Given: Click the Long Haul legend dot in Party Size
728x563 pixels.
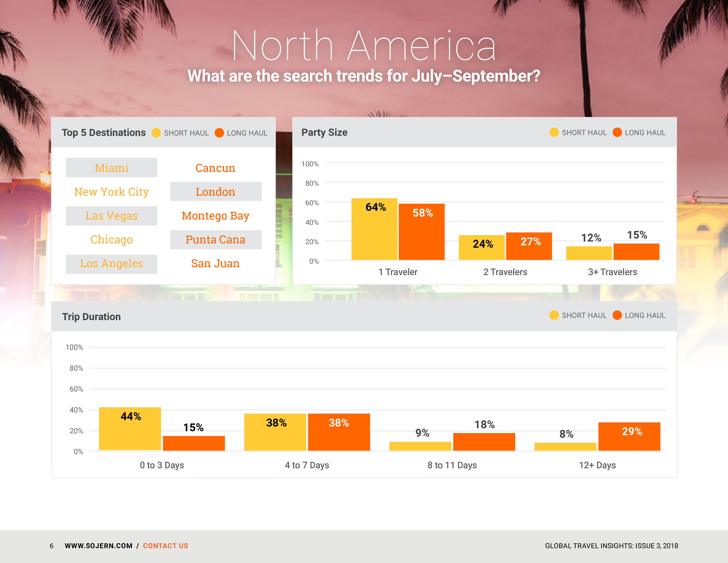Looking at the screenshot, I should (x=617, y=132).
